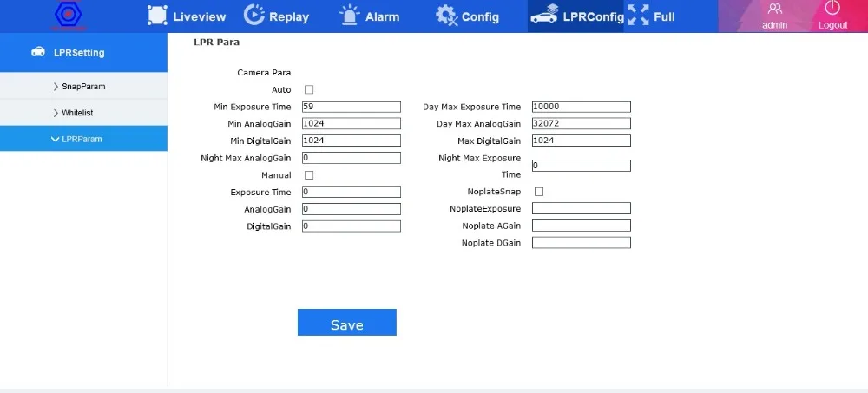Switch to the Replay tab
The image size is (868, 393).
click(x=277, y=16)
